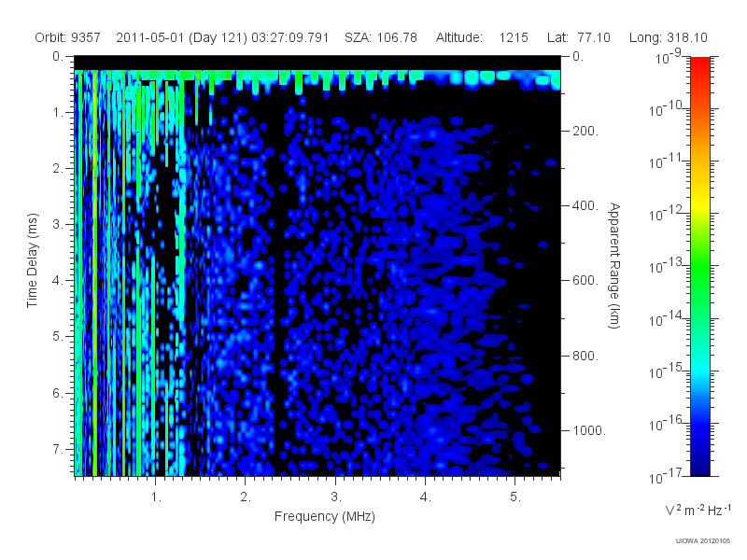Screen dimensions: 747x560
Task: Click the SZA: 106.78 value
Action: coord(381,37)
